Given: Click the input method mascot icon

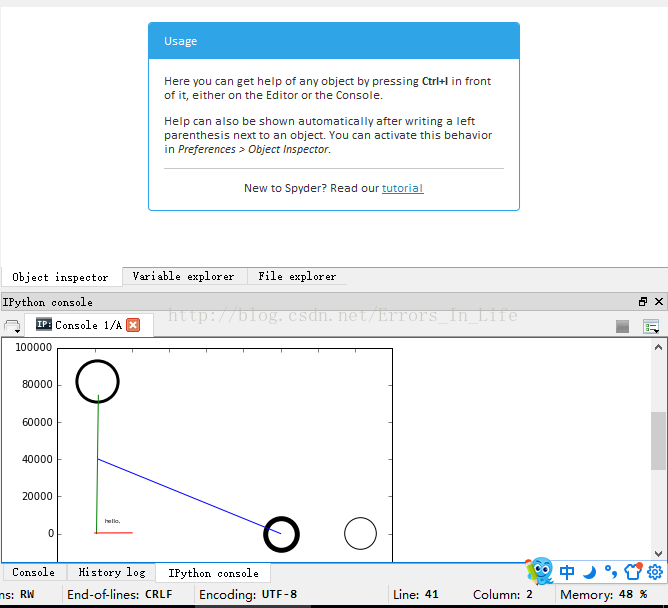Looking at the screenshot, I should [x=540, y=571].
